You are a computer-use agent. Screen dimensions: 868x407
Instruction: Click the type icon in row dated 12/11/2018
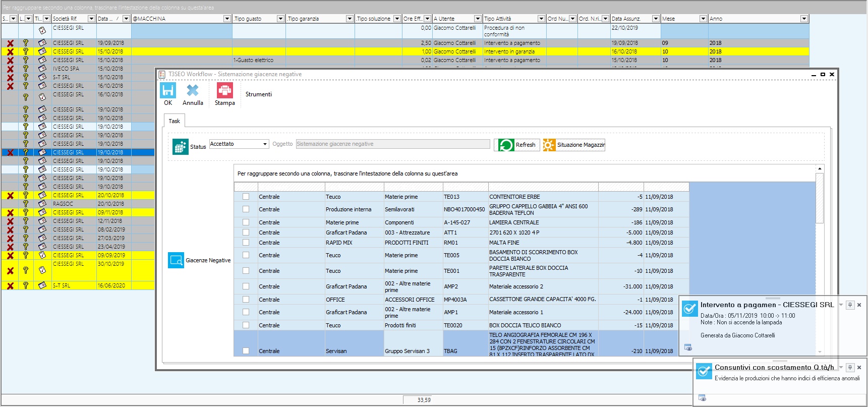point(42,221)
